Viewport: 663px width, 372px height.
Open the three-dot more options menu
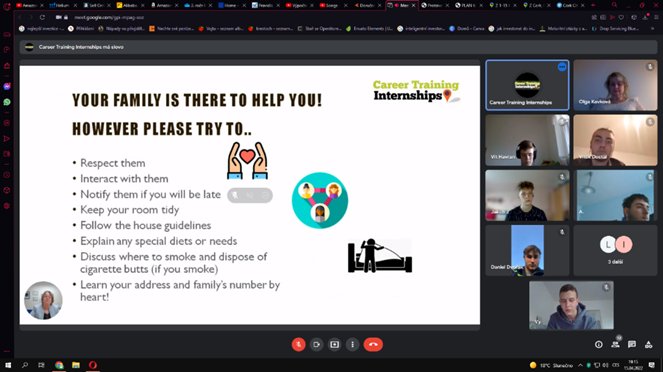coord(353,345)
